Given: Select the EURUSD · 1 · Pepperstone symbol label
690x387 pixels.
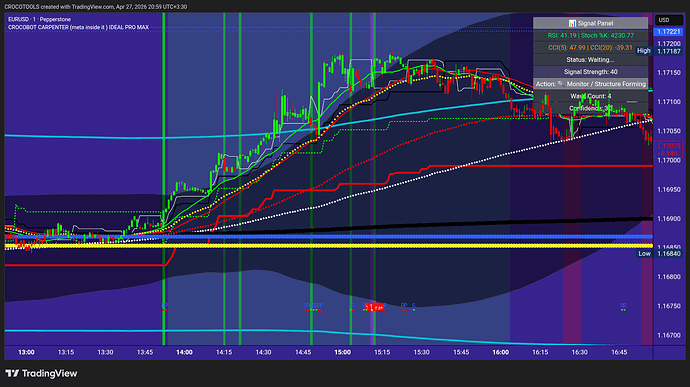Looking at the screenshot, I should [x=39, y=19].
